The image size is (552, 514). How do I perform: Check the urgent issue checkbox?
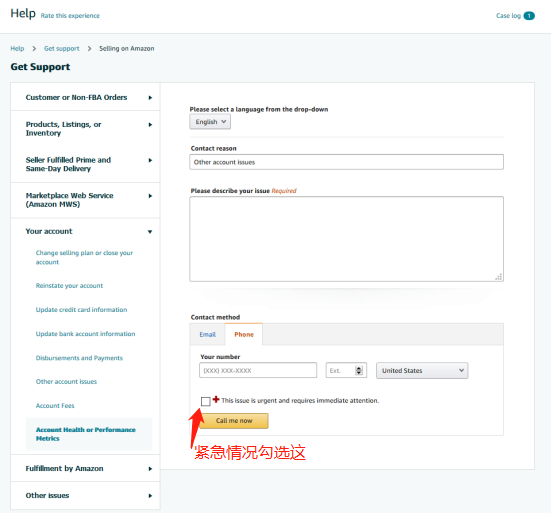point(206,401)
